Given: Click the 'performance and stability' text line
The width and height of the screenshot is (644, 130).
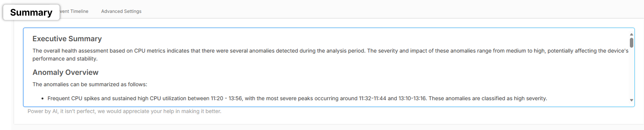Looking at the screenshot, I should (x=65, y=59).
